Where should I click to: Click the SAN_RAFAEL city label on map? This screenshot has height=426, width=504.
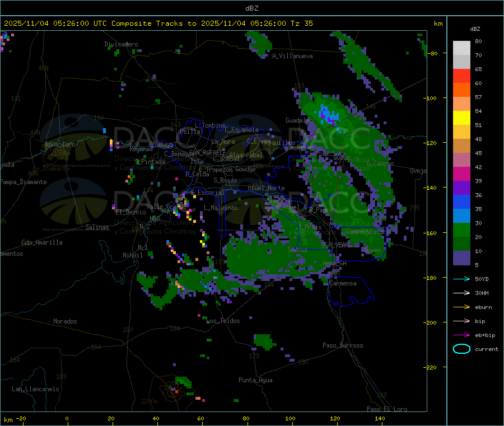pyautogui.click(x=206, y=152)
